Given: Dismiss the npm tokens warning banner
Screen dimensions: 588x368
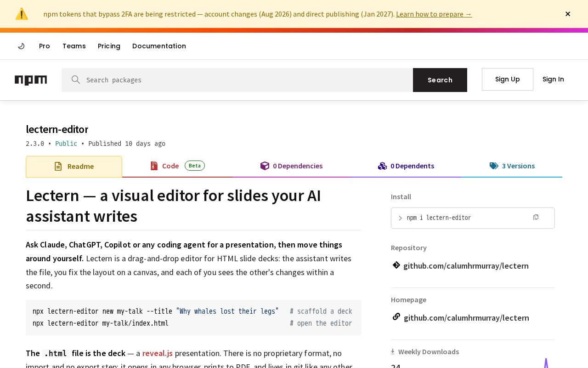Looking at the screenshot, I should tap(568, 14).
